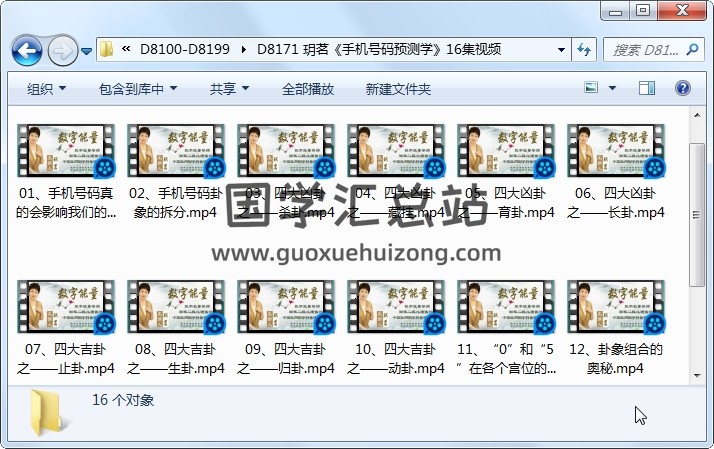Click the D8100-D8199 breadcrumb

coord(185,49)
